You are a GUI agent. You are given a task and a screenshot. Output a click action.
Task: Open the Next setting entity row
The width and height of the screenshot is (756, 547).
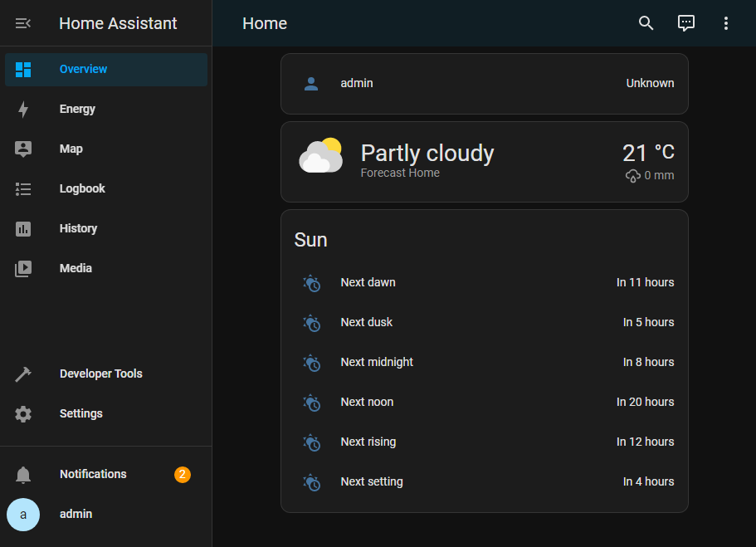484,482
